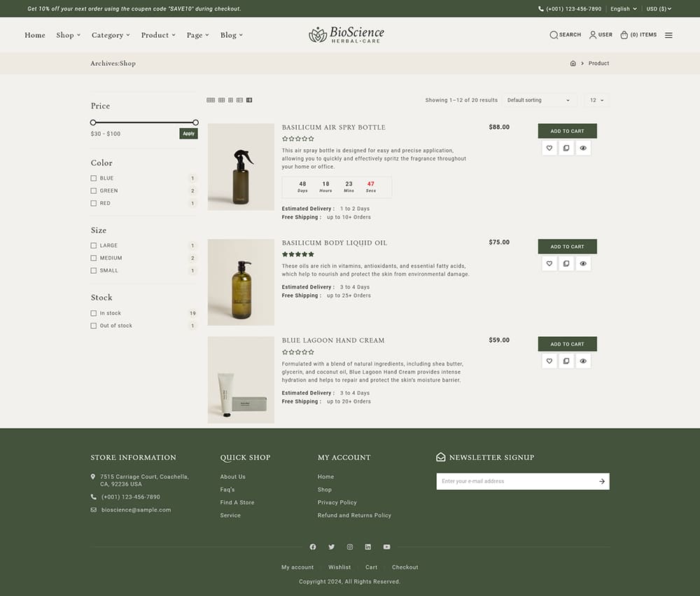Check the GREEN color filter checkbox
700x596 pixels.
click(93, 190)
